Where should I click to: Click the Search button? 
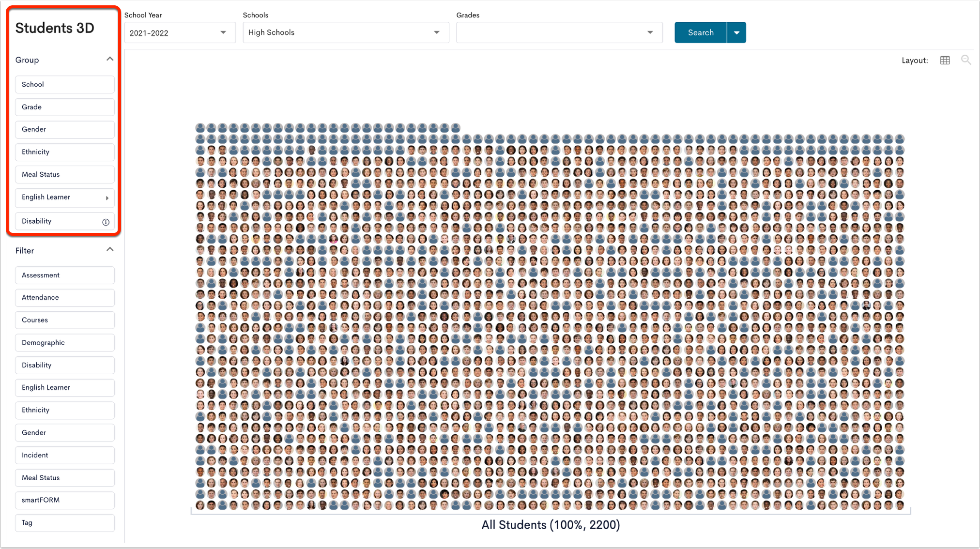tap(701, 32)
